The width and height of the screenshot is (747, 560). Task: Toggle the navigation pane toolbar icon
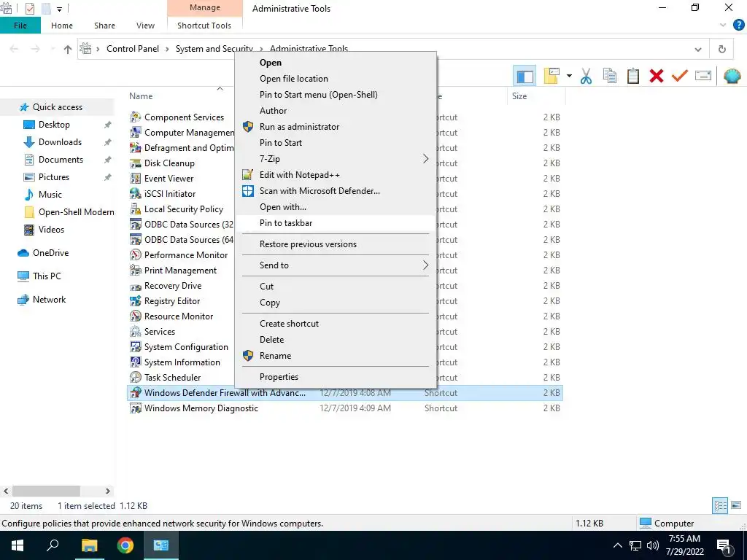[x=525, y=76]
